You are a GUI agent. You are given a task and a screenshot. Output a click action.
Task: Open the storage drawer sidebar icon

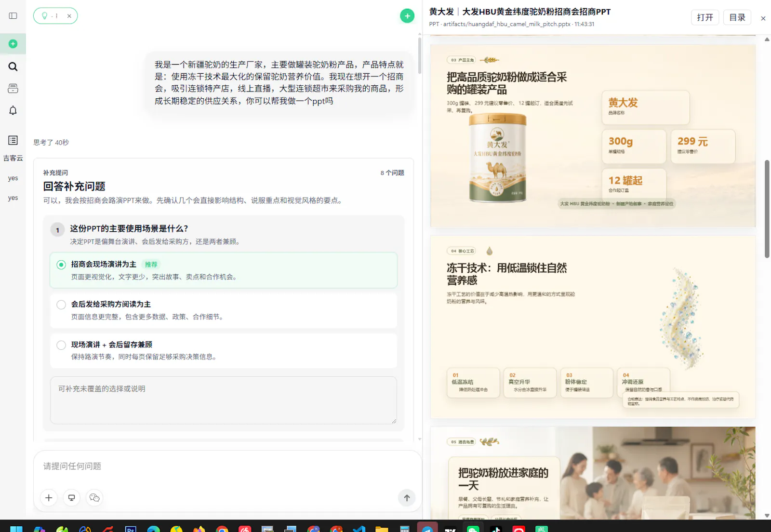click(x=13, y=89)
